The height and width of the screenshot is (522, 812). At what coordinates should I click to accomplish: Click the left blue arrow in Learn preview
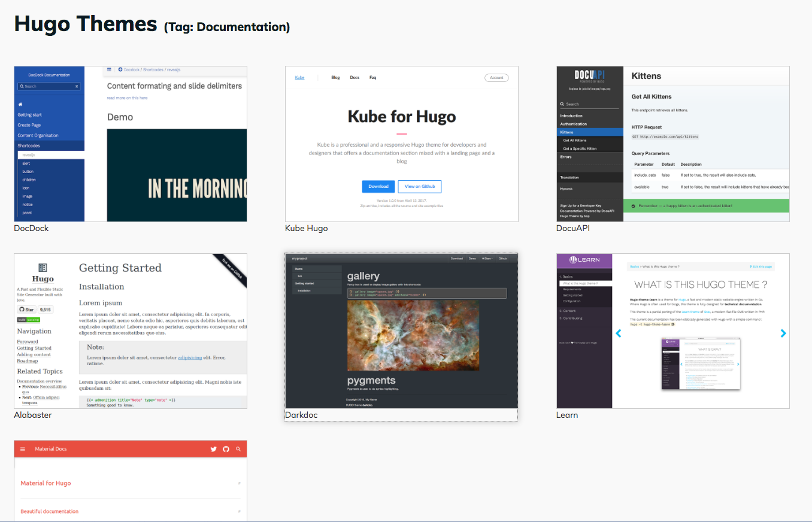click(x=619, y=333)
